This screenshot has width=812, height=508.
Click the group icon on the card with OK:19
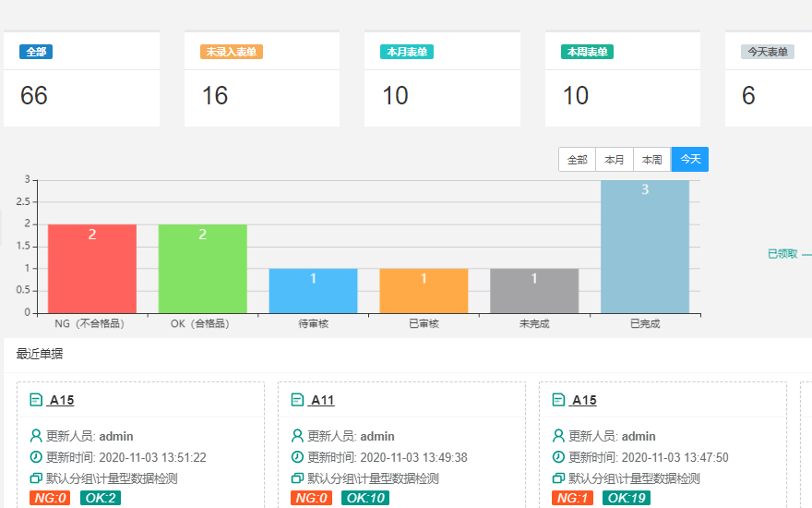[x=559, y=478]
